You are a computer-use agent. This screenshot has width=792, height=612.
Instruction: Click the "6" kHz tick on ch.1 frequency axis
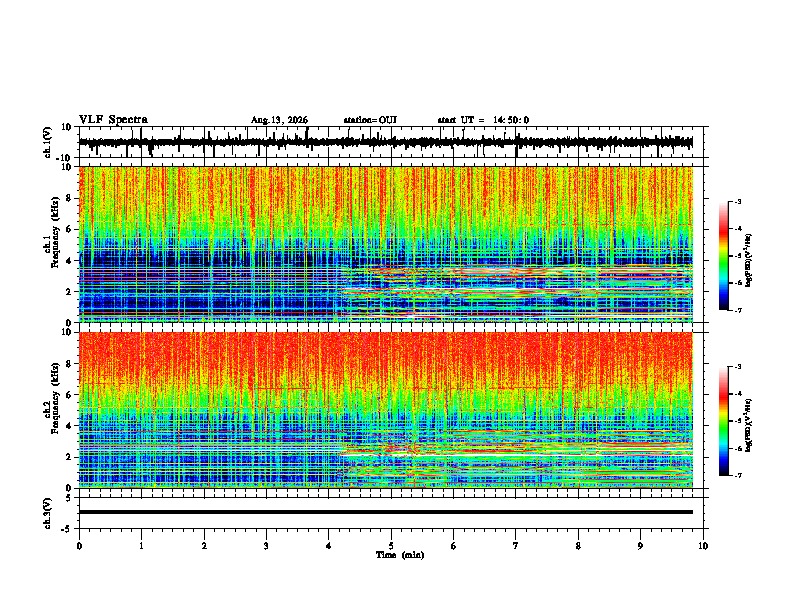69,229
